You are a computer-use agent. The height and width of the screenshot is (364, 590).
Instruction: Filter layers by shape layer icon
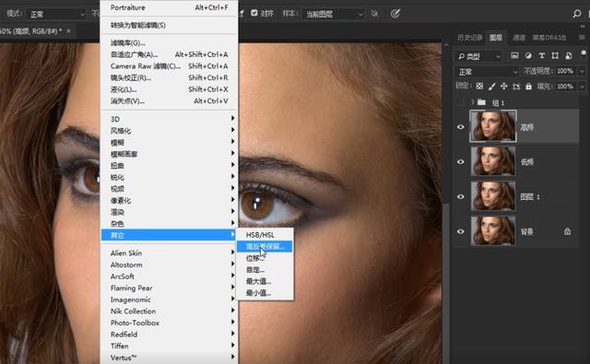(555, 55)
